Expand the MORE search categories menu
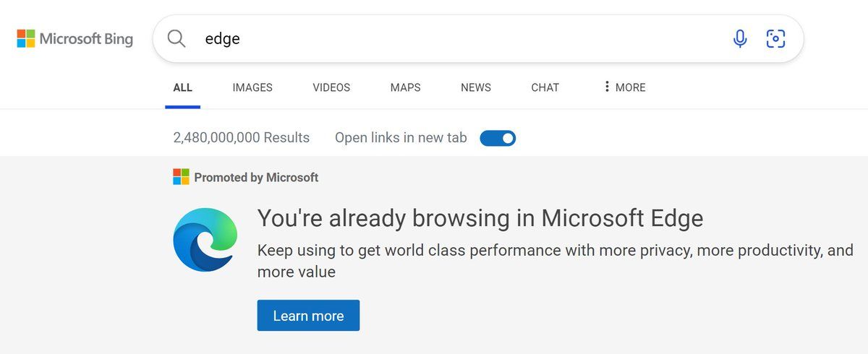868x354 pixels. [624, 87]
